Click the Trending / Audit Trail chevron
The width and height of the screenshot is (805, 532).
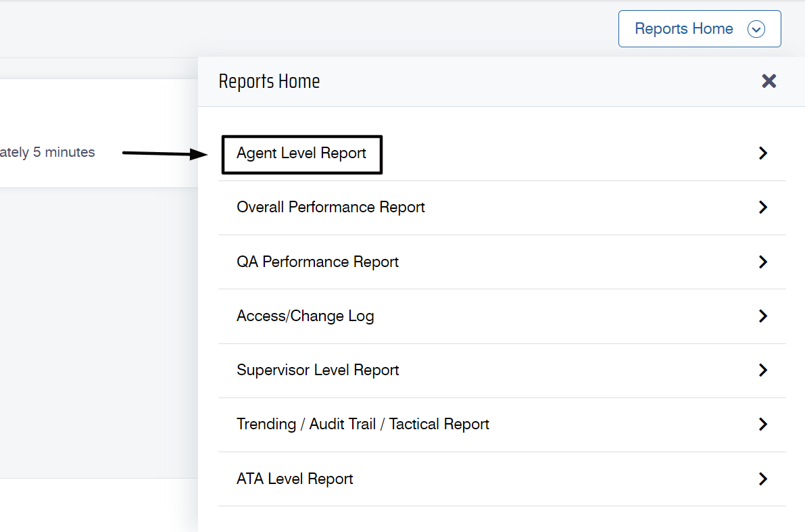click(763, 424)
